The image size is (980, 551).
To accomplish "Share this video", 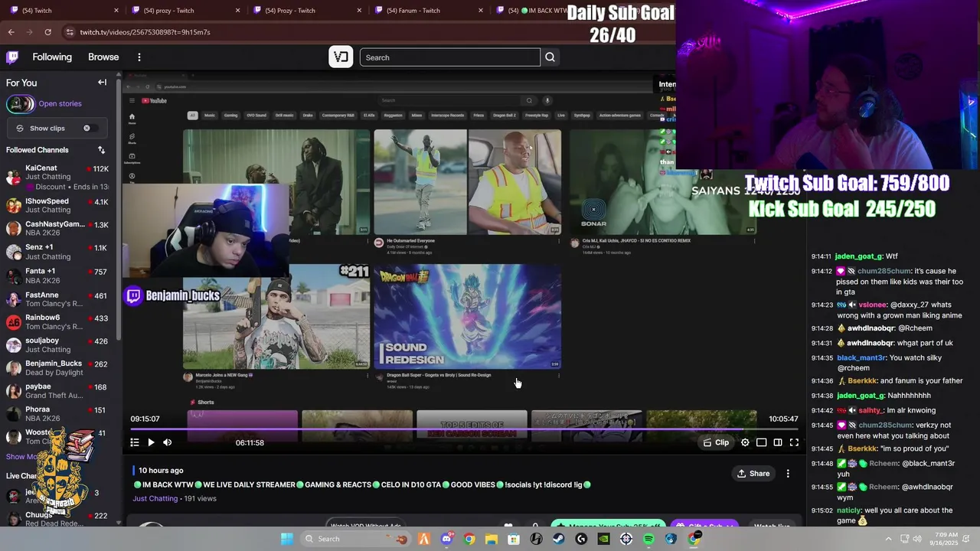I will point(753,474).
